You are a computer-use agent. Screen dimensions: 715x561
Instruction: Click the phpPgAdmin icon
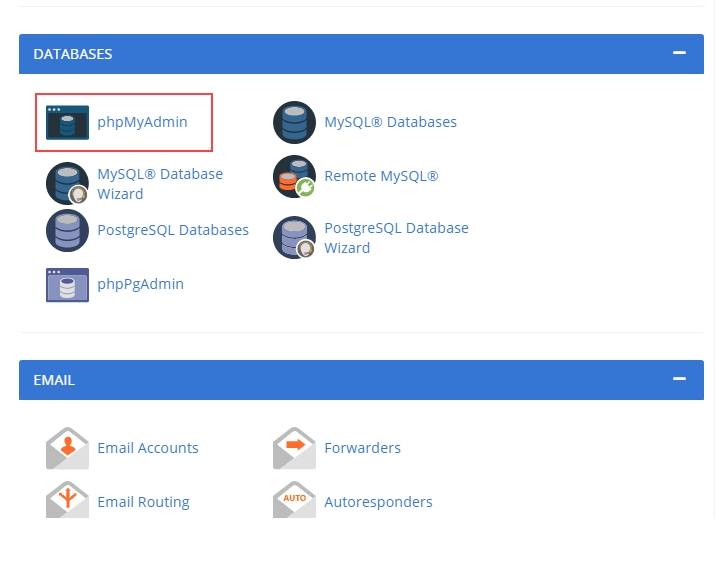tap(67, 285)
